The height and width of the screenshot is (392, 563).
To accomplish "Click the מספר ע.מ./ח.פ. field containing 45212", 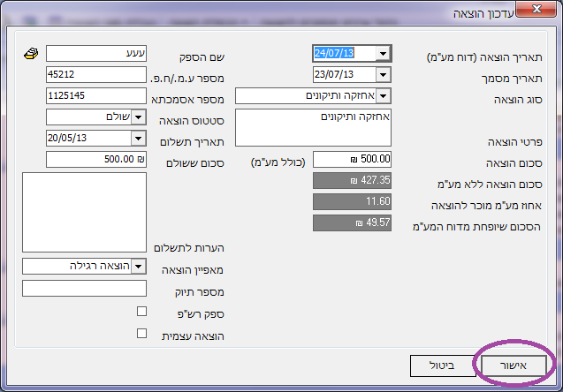I will pyautogui.click(x=96, y=74).
